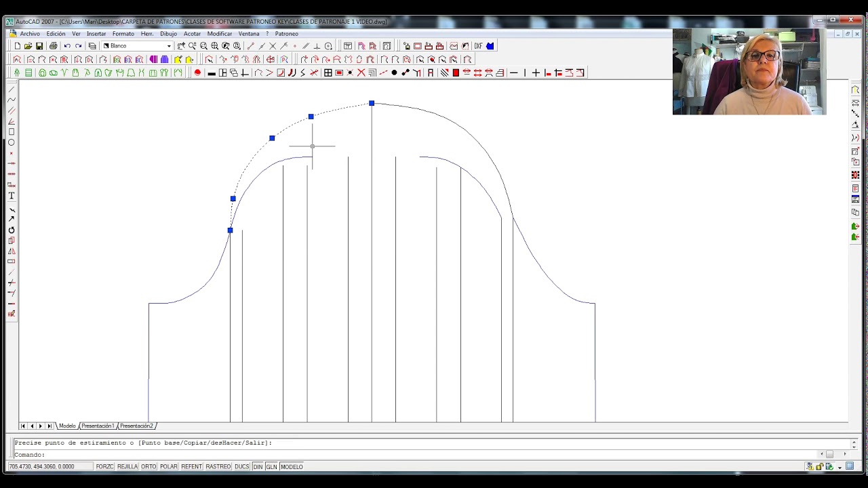868x488 pixels.
Task: Open the Modificar menu
Action: [220, 33]
